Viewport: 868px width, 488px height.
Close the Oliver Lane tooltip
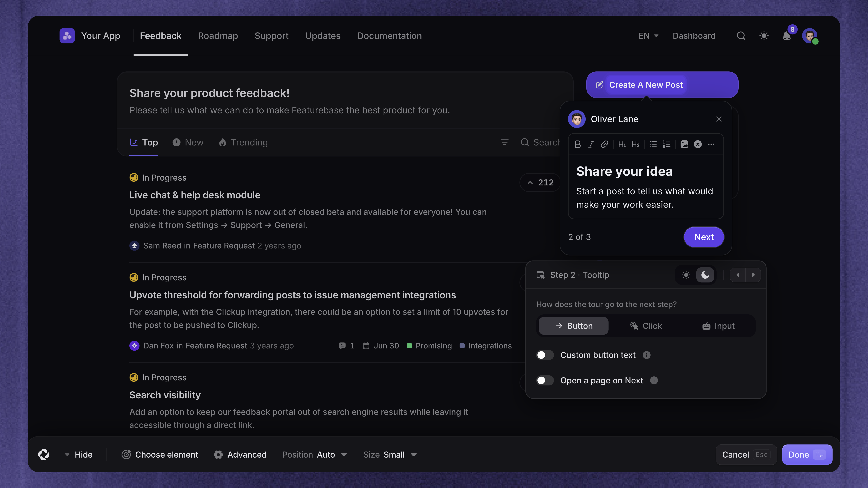(x=719, y=119)
